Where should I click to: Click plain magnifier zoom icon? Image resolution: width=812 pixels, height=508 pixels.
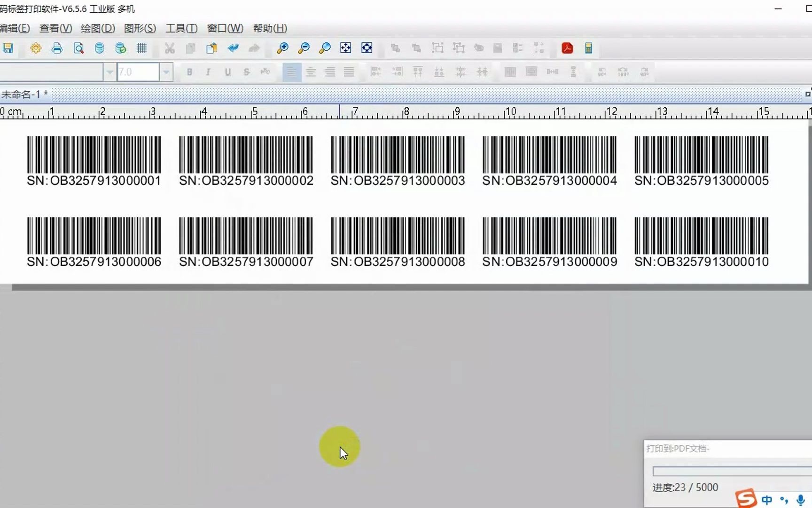coord(325,48)
